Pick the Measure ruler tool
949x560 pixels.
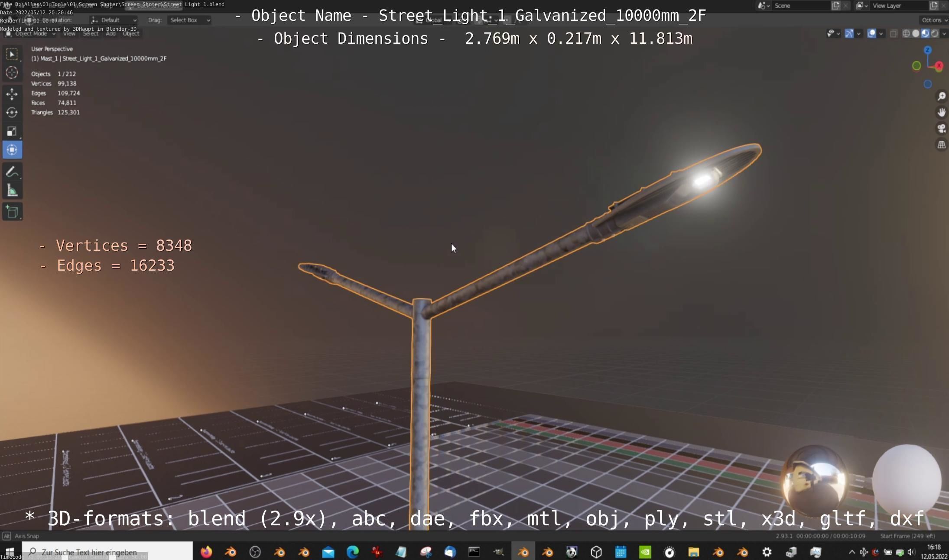pyautogui.click(x=12, y=191)
